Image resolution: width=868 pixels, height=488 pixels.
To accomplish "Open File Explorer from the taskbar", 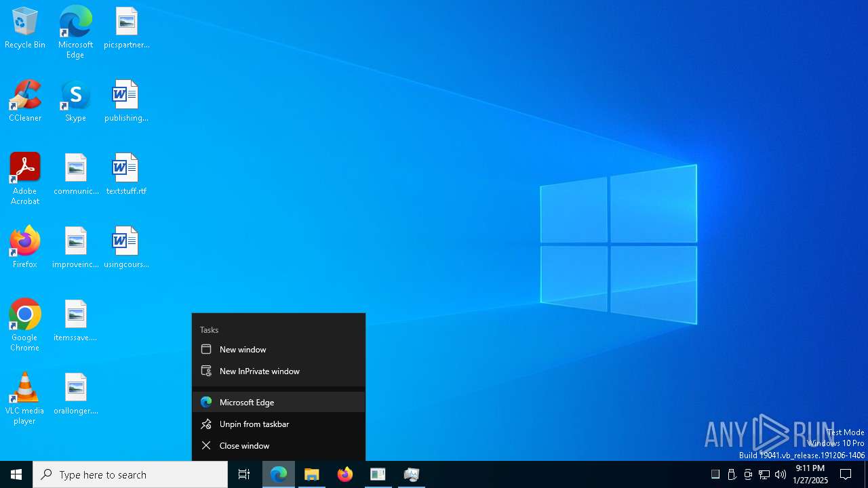I will 312,474.
